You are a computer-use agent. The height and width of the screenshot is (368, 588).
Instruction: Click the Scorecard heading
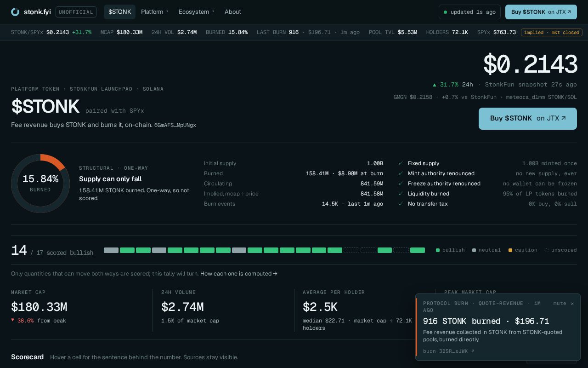tap(27, 357)
